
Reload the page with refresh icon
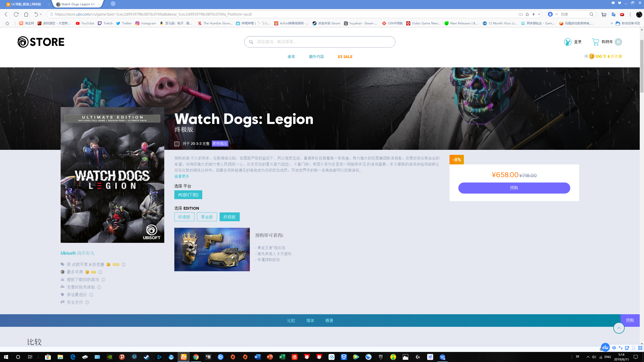click(16, 14)
